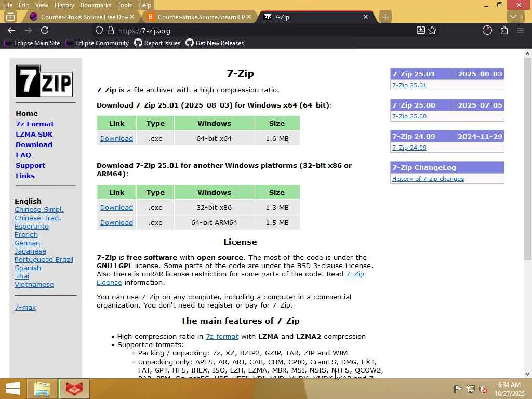Viewport: 532px width, 399px height.
Task: Open the 7-max link
Action: [x=25, y=308]
